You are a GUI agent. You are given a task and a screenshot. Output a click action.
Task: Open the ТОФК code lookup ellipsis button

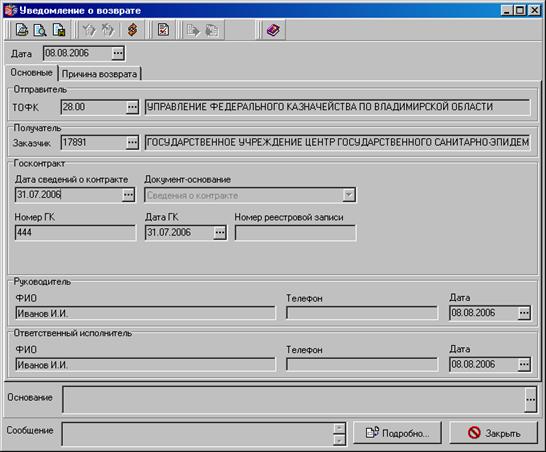(x=132, y=107)
